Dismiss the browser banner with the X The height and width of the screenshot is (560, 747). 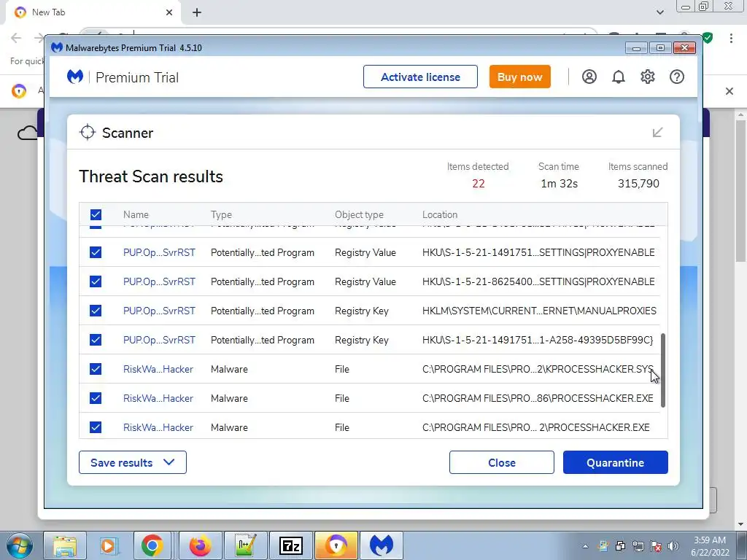(x=729, y=91)
